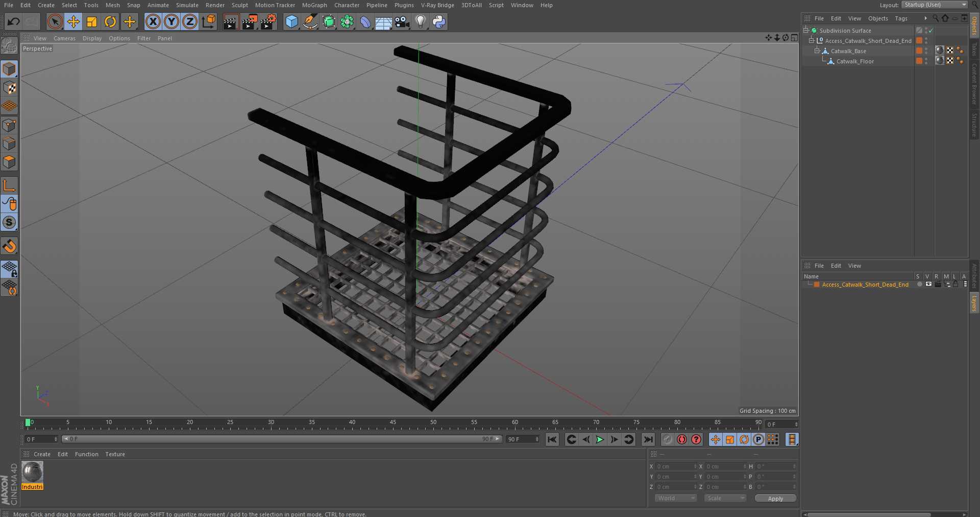The width and height of the screenshot is (980, 517).
Task: Open viewport Cameras menu
Action: pos(64,38)
